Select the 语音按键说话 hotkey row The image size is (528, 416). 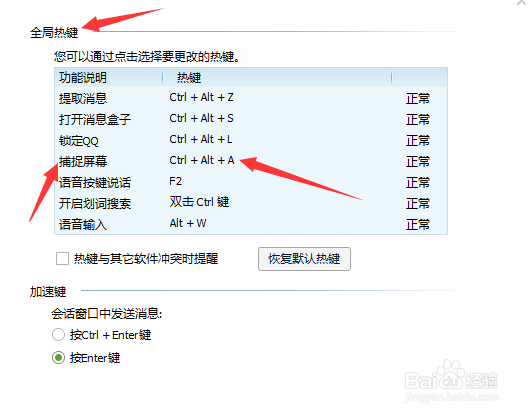coord(251,182)
